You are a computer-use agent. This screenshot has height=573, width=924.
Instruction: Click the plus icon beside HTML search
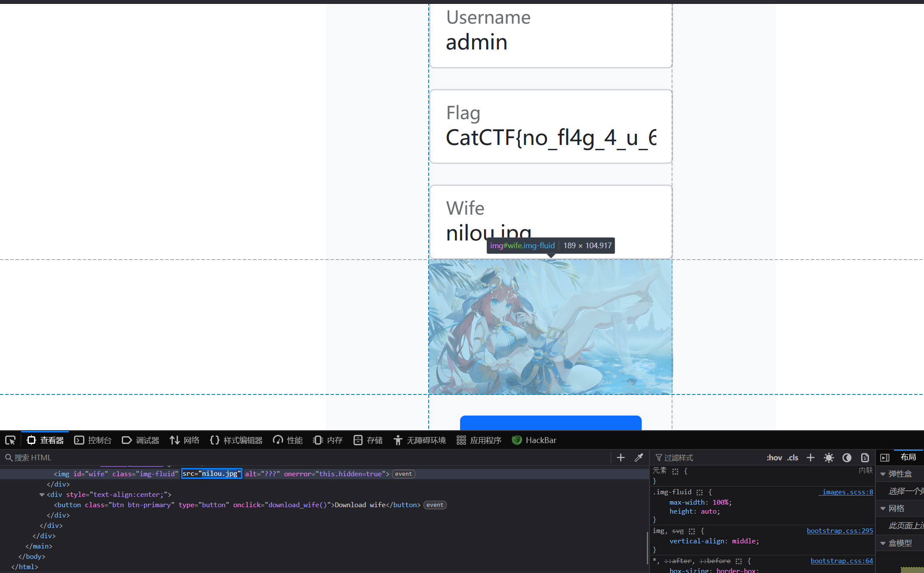(x=621, y=458)
